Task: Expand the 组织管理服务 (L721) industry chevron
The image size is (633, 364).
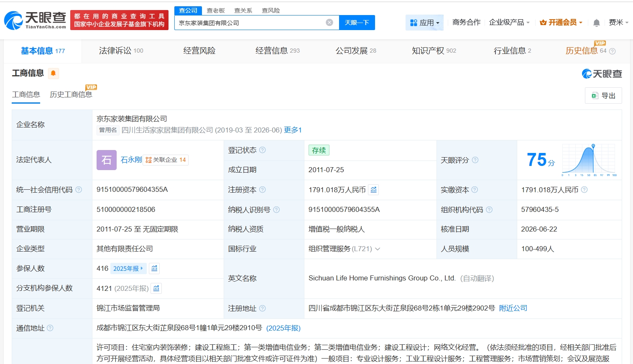Action: [378, 249]
